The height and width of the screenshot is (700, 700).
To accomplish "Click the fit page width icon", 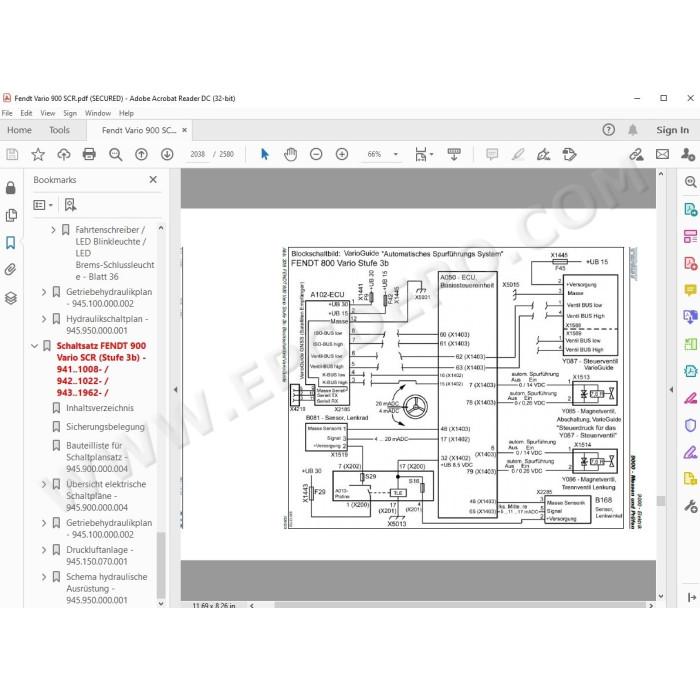I will [x=420, y=154].
